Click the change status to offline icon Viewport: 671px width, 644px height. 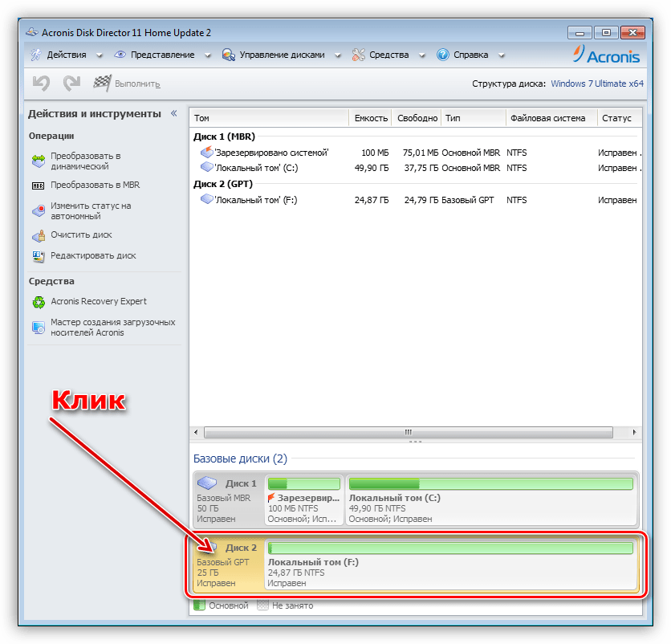[39, 210]
